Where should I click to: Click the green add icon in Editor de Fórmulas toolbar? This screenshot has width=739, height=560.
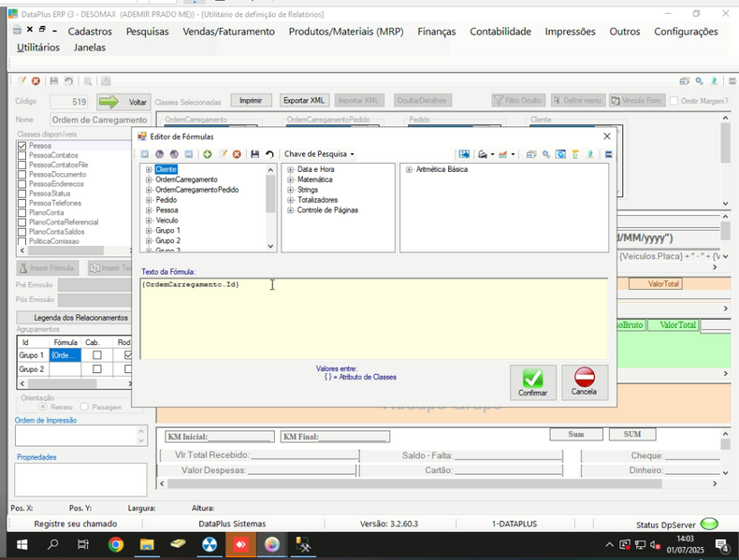[208, 154]
